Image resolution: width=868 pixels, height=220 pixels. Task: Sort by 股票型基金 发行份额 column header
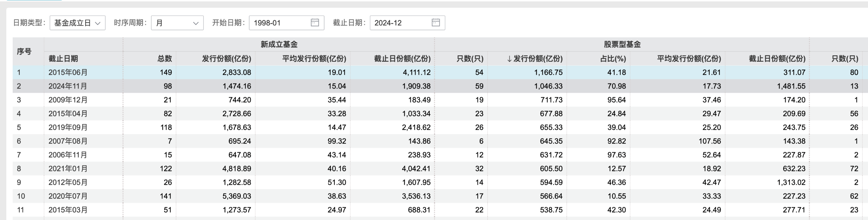tap(534, 59)
